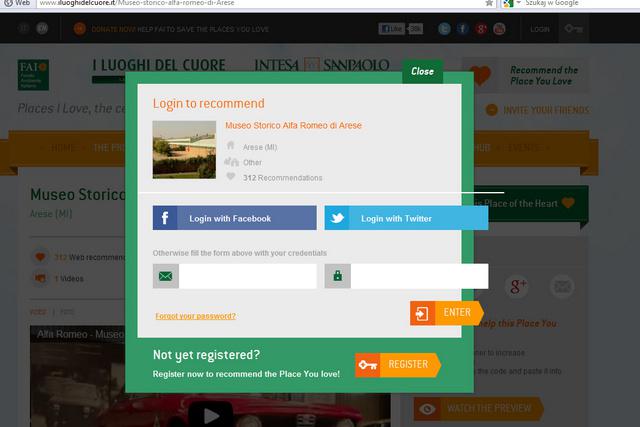Click the Intesa Sanpaolo logo
The height and width of the screenshot is (427, 640).
click(322, 65)
